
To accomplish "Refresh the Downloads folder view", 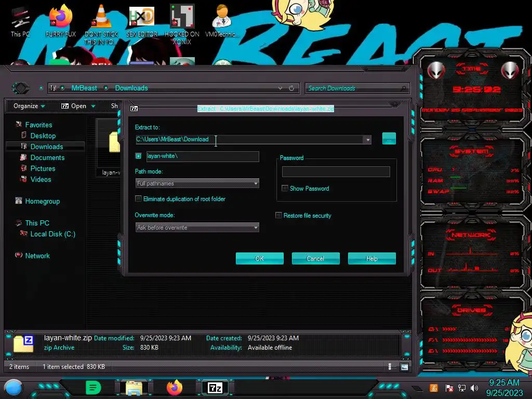I will point(291,88).
